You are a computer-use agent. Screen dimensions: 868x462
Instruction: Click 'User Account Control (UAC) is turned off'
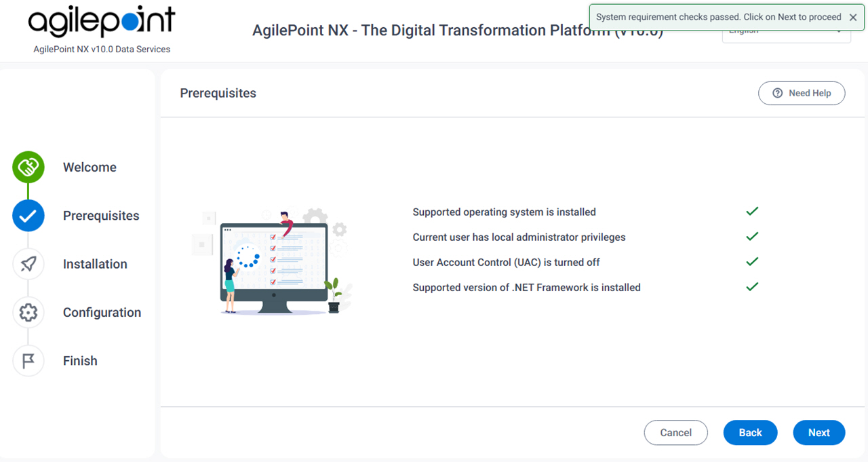coord(507,263)
